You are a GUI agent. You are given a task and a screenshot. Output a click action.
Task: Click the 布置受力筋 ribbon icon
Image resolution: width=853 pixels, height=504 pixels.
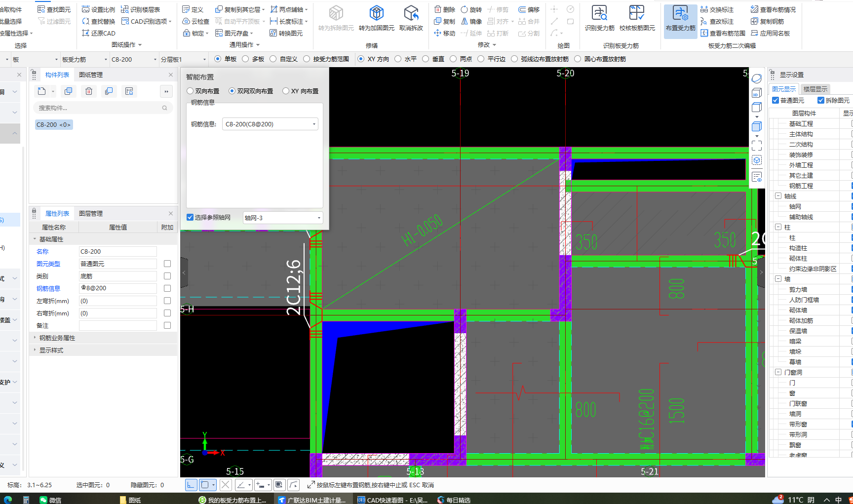coord(680,14)
